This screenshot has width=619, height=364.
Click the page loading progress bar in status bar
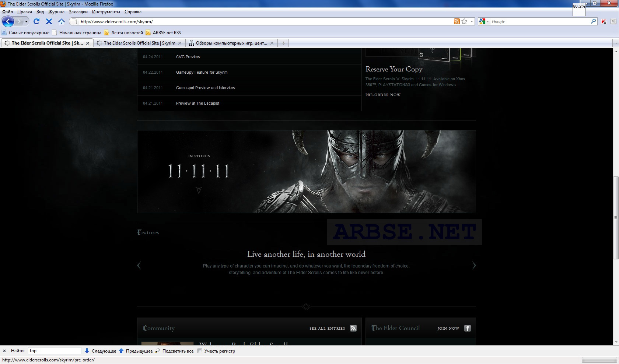tap(599, 360)
